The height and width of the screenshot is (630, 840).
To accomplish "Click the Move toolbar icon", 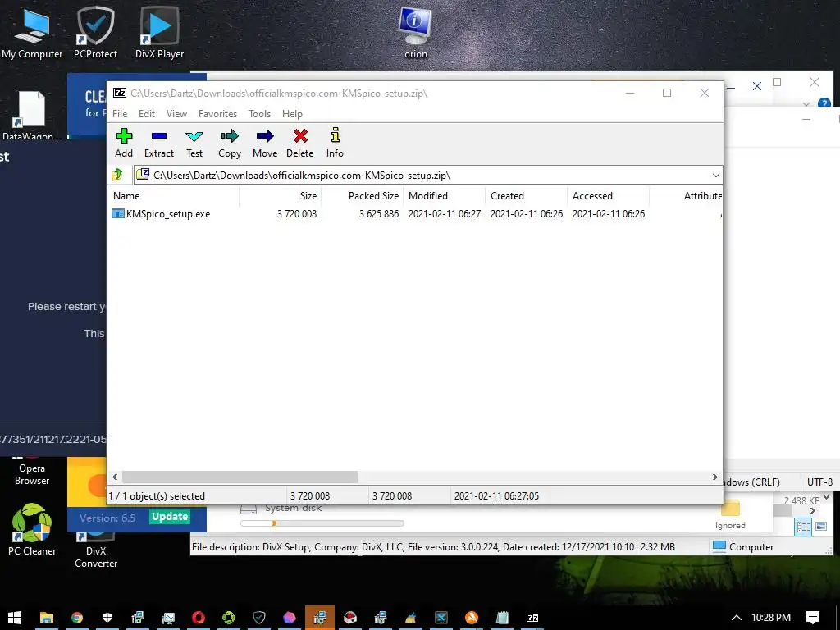I will coord(265,143).
